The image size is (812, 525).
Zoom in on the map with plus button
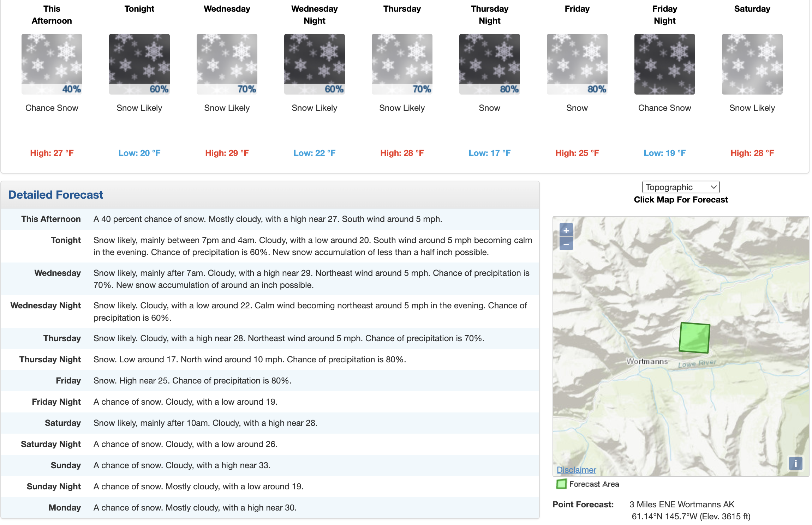(566, 230)
